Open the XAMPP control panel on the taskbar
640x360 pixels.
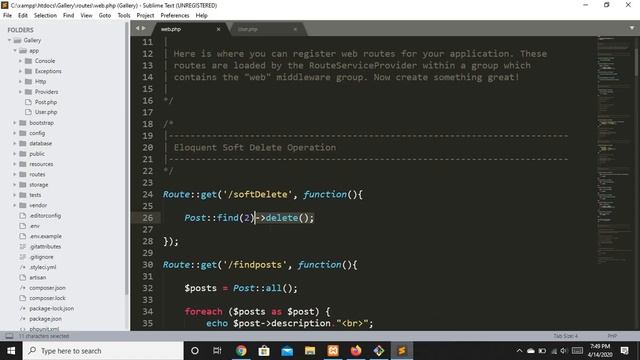click(x=333, y=351)
